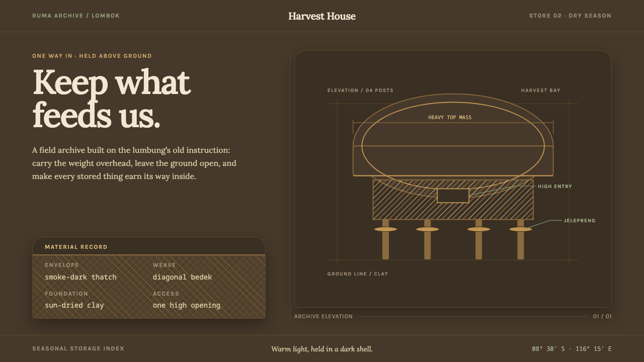644x362 pixels.
Task: Click the GROUND LINE / CLAY label
Action: [358, 274]
